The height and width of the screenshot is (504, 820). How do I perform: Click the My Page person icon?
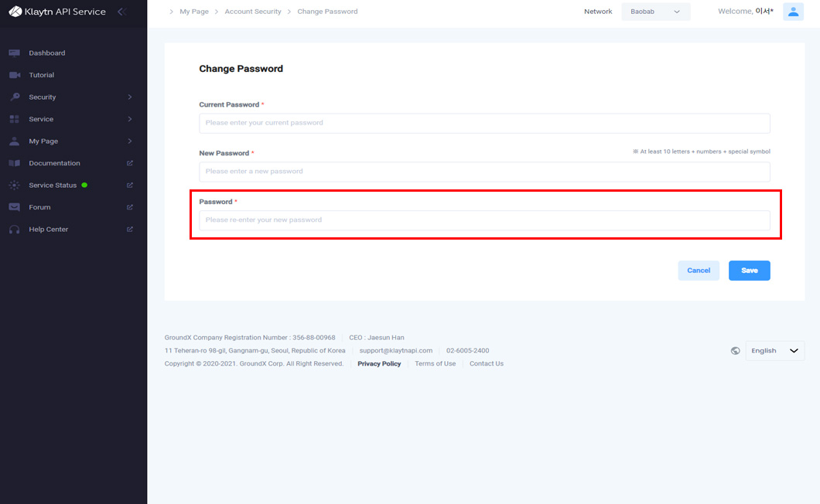(x=15, y=141)
